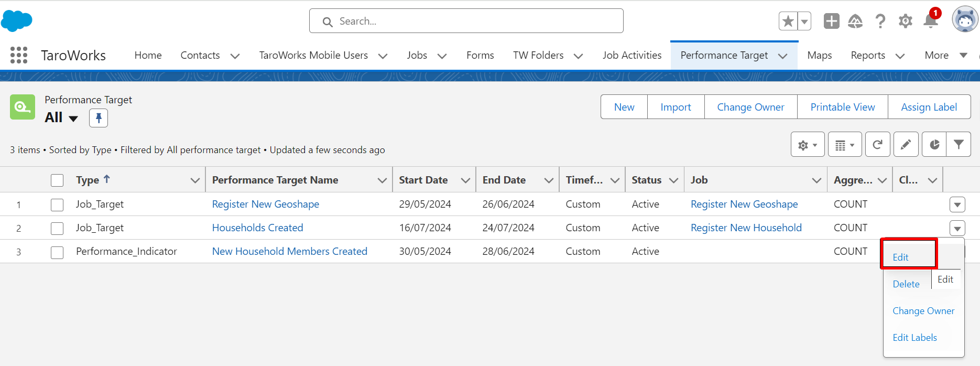Open the Status column menu
The height and width of the screenshot is (366, 980).
pos(674,180)
